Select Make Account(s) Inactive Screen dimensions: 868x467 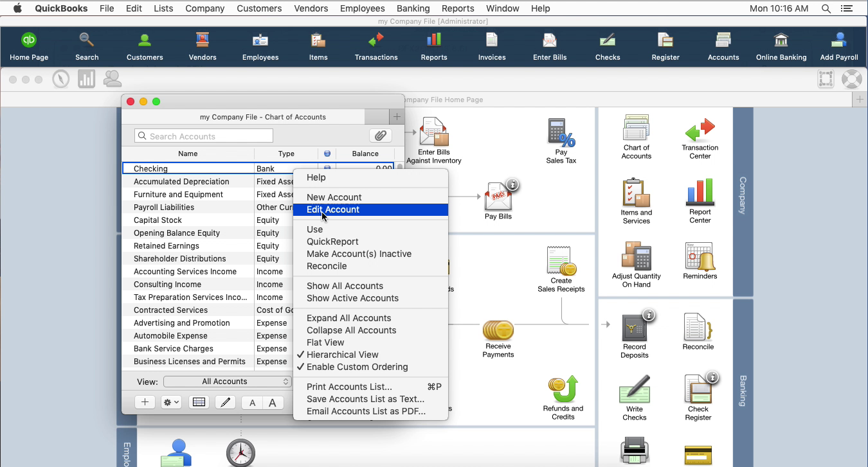(370, 254)
